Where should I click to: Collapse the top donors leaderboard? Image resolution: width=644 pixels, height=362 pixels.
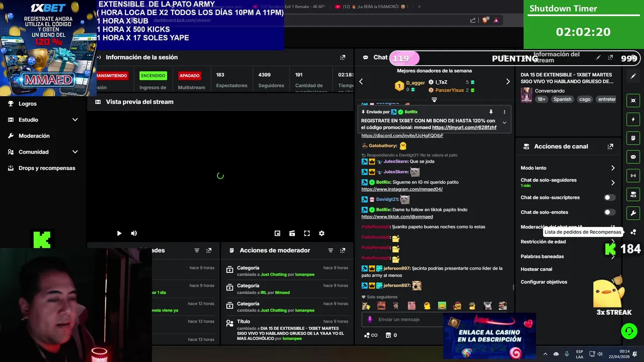coord(434,100)
